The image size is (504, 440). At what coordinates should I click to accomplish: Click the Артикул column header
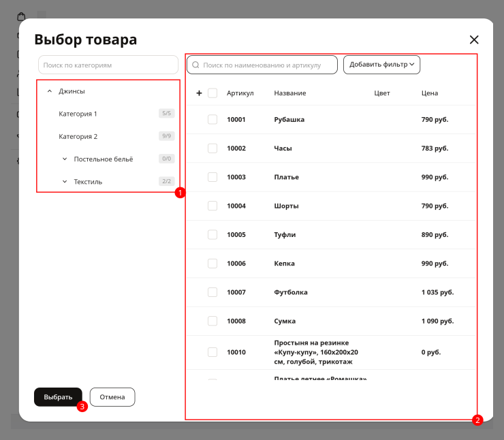click(240, 93)
